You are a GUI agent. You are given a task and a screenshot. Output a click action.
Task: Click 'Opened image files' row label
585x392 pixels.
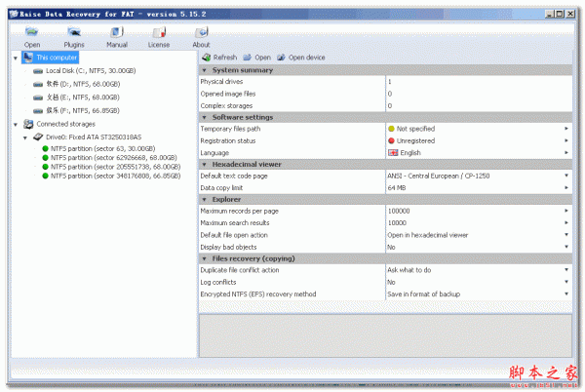tap(228, 94)
